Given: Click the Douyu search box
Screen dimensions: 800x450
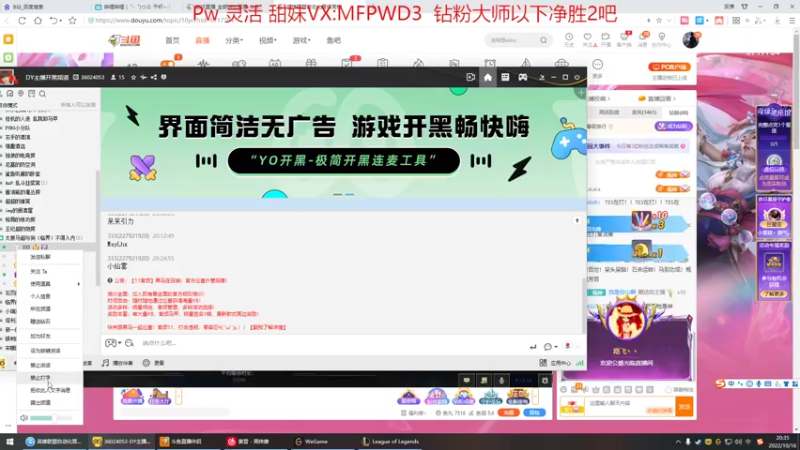Looking at the screenshot, I should (518, 40).
